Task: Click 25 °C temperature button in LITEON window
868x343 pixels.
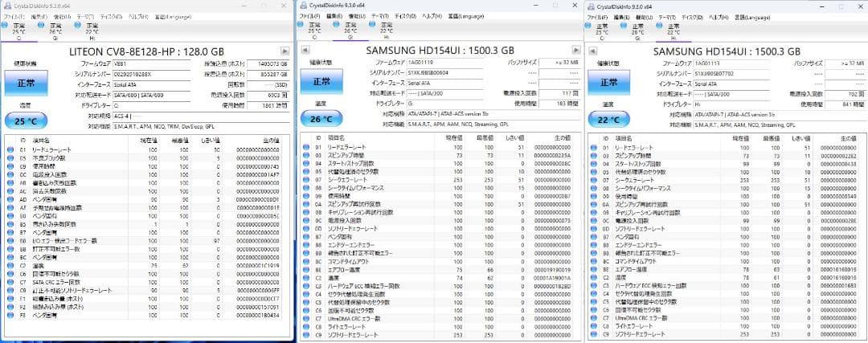Action: coord(26,120)
